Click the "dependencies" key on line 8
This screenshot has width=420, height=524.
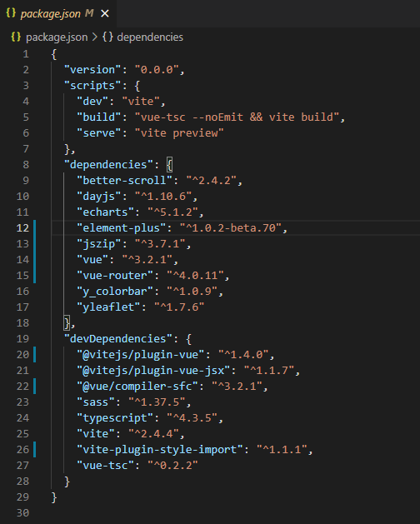click(108, 165)
